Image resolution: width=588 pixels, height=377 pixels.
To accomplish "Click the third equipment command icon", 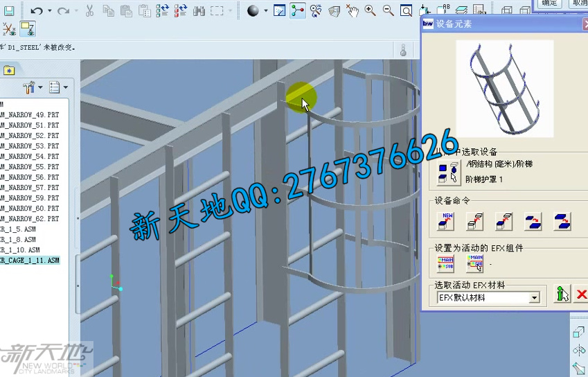I will pyautogui.click(x=504, y=221).
